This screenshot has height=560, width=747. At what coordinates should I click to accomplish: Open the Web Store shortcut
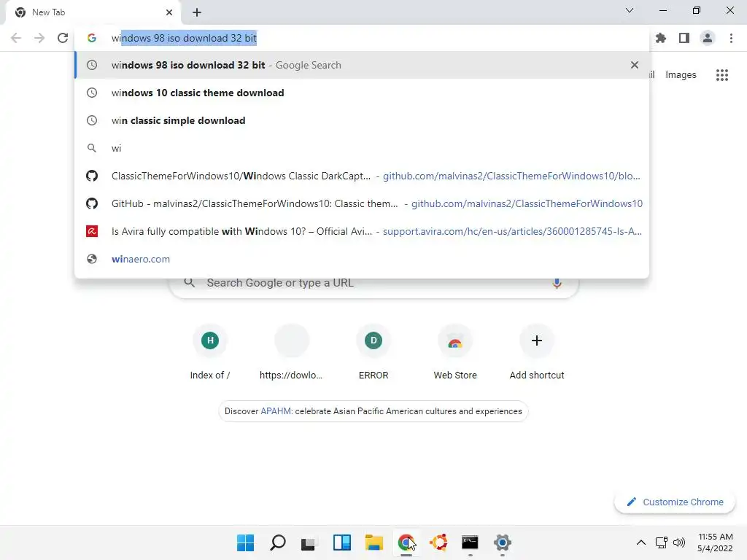coord(455,352)
